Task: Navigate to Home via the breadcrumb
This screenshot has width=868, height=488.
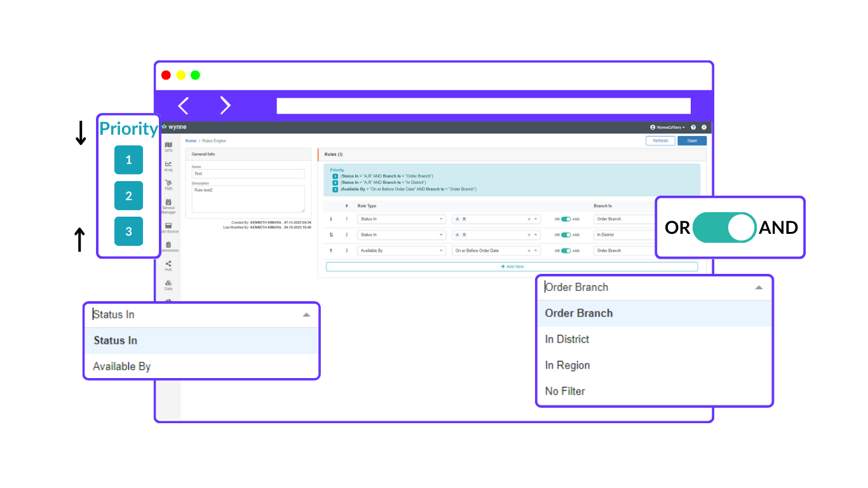Action: pos(191,140)
